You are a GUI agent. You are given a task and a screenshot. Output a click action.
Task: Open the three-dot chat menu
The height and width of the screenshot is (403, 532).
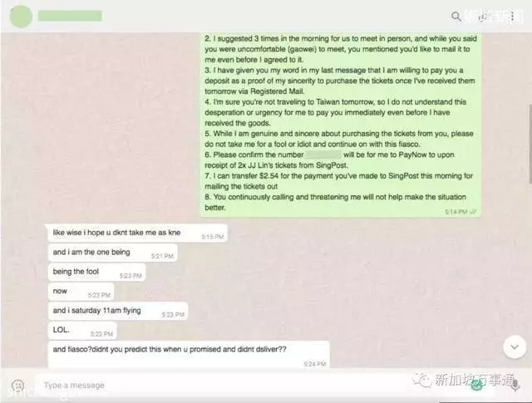(x=512, y=17)
